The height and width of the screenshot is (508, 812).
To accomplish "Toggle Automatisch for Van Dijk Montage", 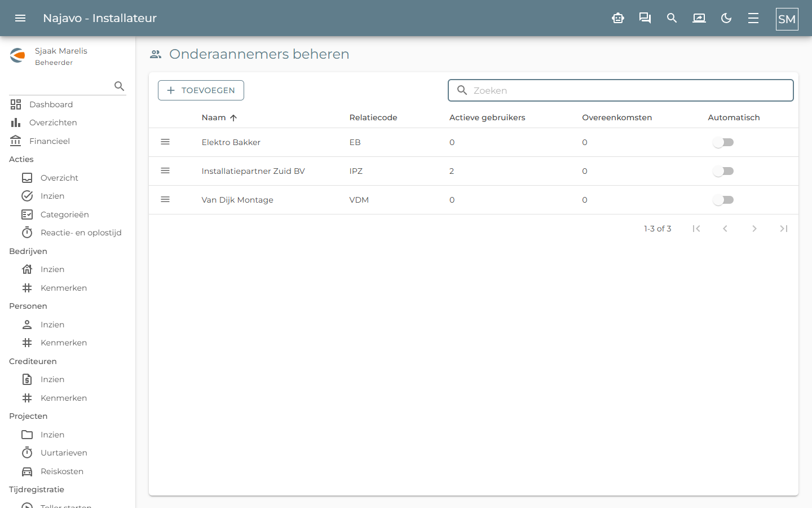I will [723, 200].
